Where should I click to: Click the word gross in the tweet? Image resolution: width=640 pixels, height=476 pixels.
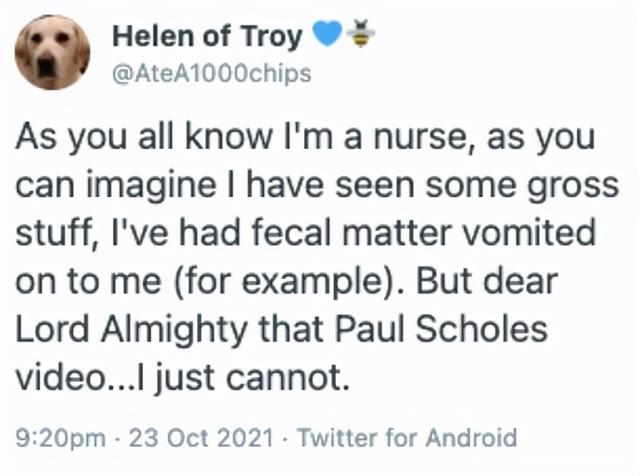click(573, 186)
